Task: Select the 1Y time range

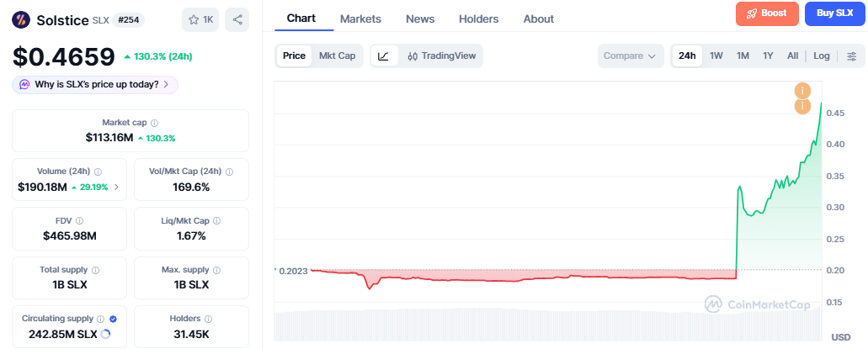Action: (768, 56)
